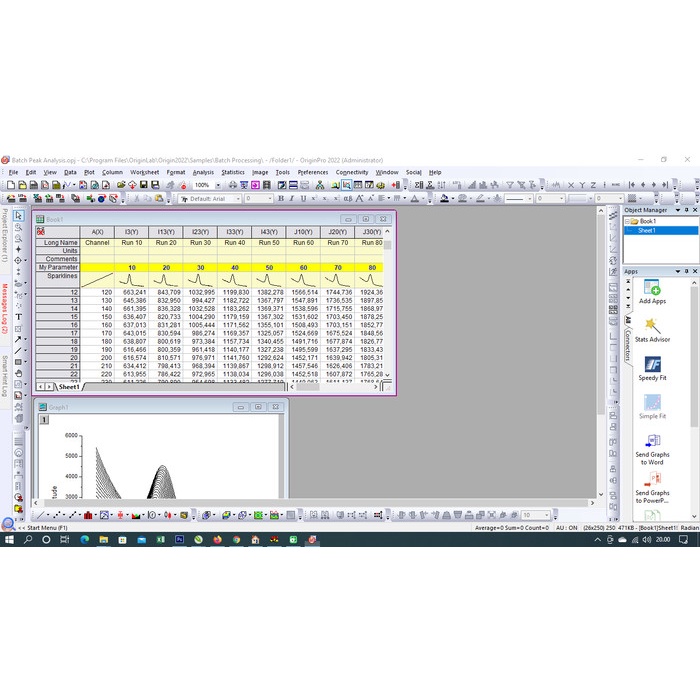Launch Send Graphs to PowerPoint app

tap(652, 488)
